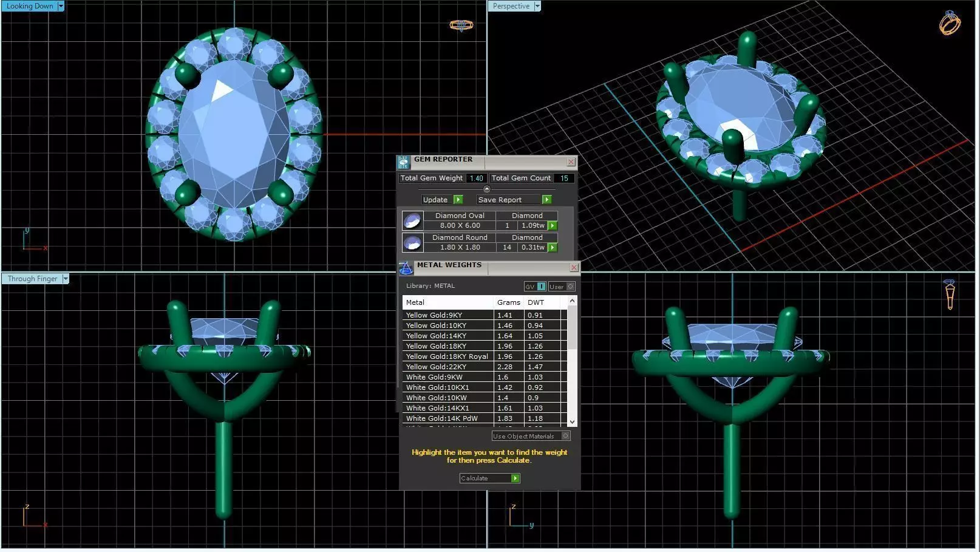Click the 1.09tw weight value
Screen dimensions: 980x552
(533, 225)
